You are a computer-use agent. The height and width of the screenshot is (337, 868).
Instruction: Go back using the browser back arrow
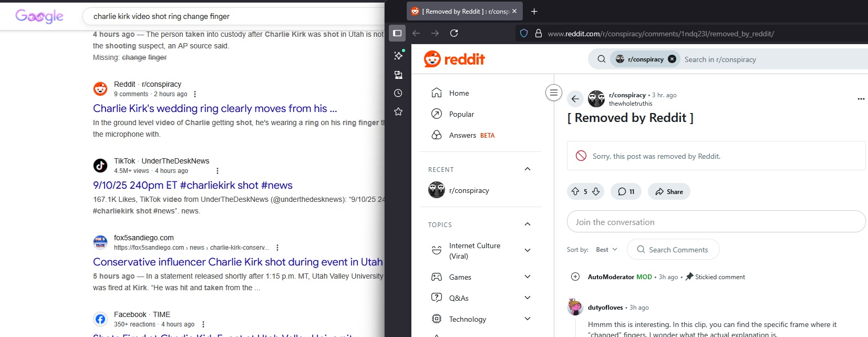pos(416,33)
